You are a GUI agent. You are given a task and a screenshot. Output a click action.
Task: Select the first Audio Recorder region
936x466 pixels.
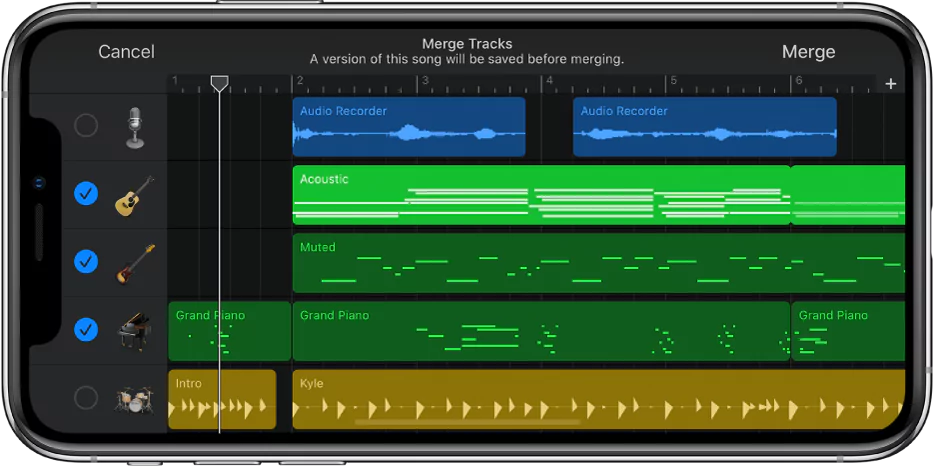pos(409,127)
